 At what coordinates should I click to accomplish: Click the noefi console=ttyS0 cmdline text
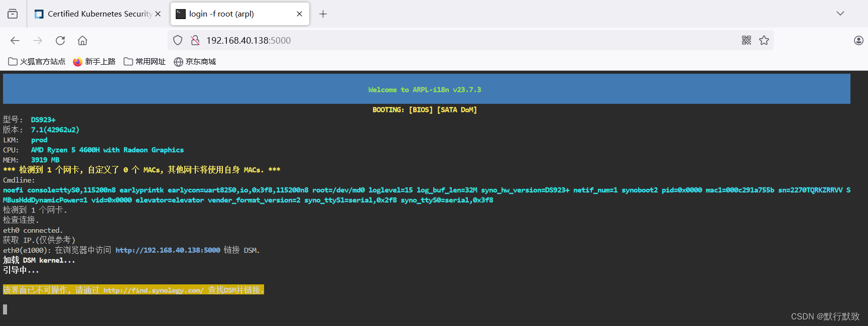coord(427,195)
